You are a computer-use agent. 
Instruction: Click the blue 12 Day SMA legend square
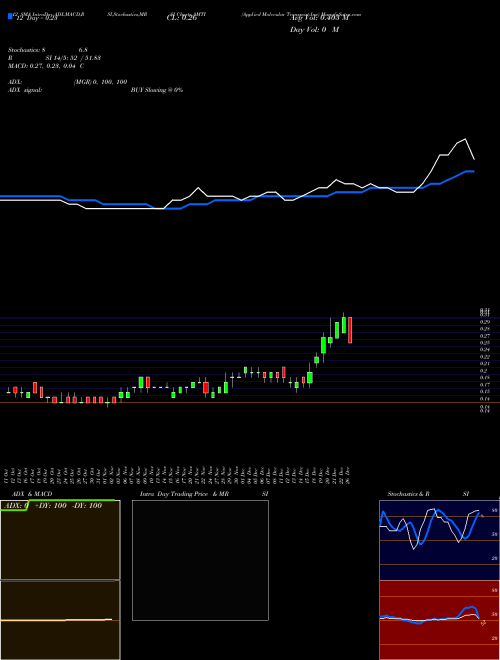[11, 16]
